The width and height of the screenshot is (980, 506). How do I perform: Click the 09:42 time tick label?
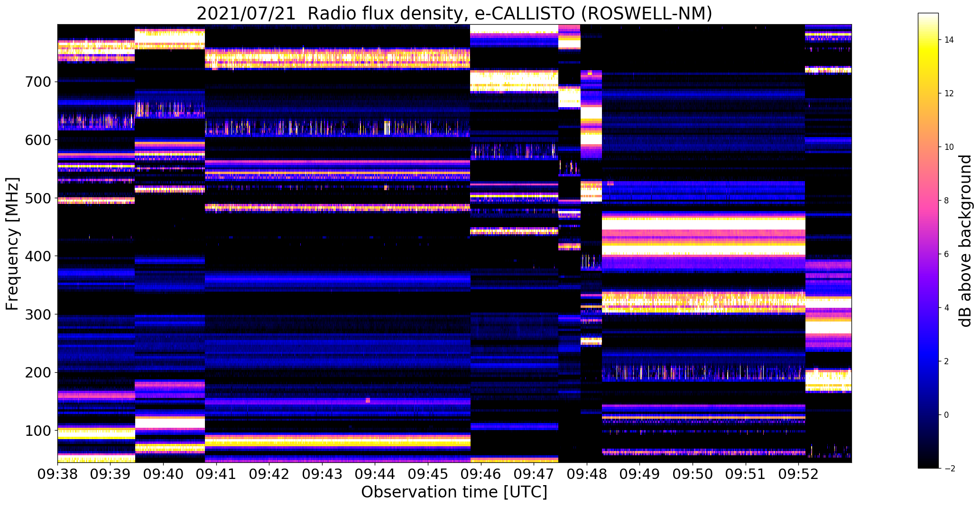pos(269,474)
